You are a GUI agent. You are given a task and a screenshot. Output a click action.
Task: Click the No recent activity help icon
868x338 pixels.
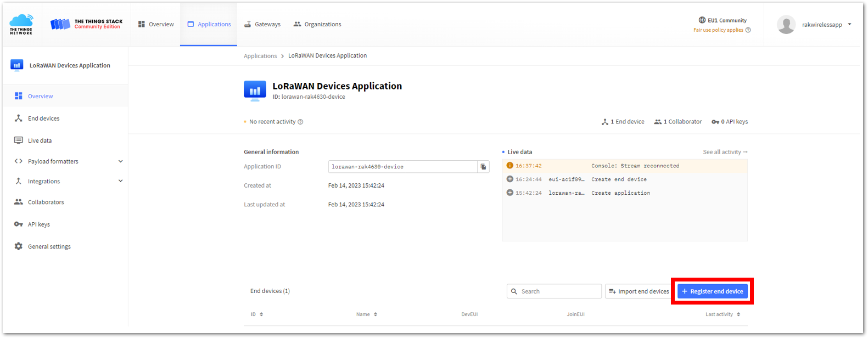300,122
